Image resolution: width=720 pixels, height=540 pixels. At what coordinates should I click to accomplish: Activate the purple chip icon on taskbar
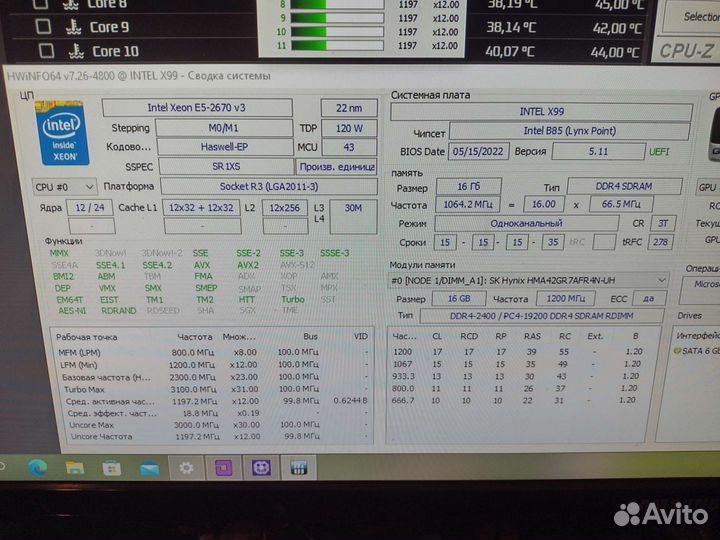click(x=224, y=468)
